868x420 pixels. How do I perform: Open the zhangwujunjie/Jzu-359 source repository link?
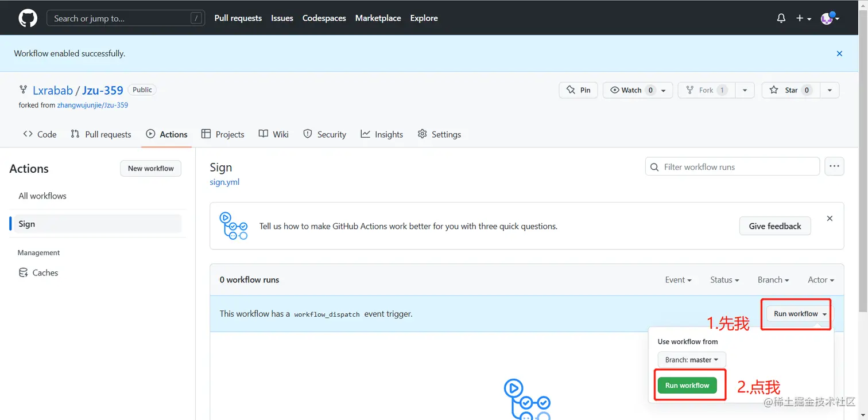(x=92, y=106)
